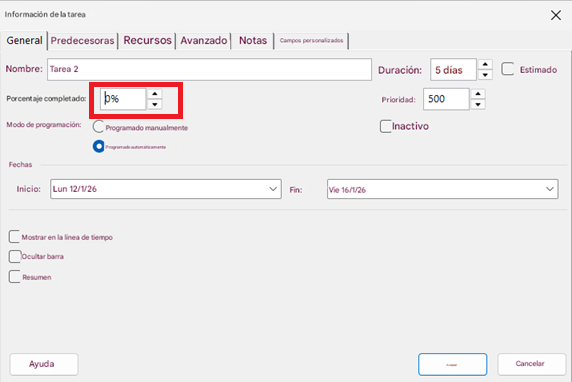The width and height of the screenshot is (572, 382).
Task: Decrease Duración with the down arrow
Action: (x=485, y=75)
